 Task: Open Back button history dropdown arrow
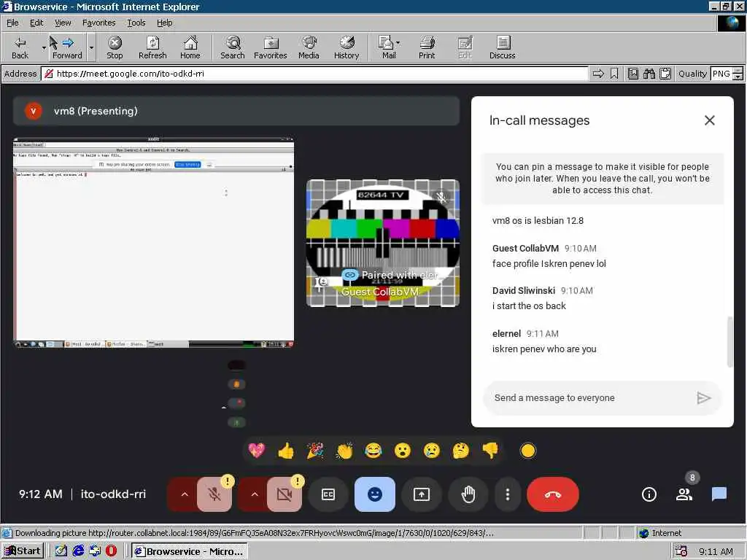(43, 47)
